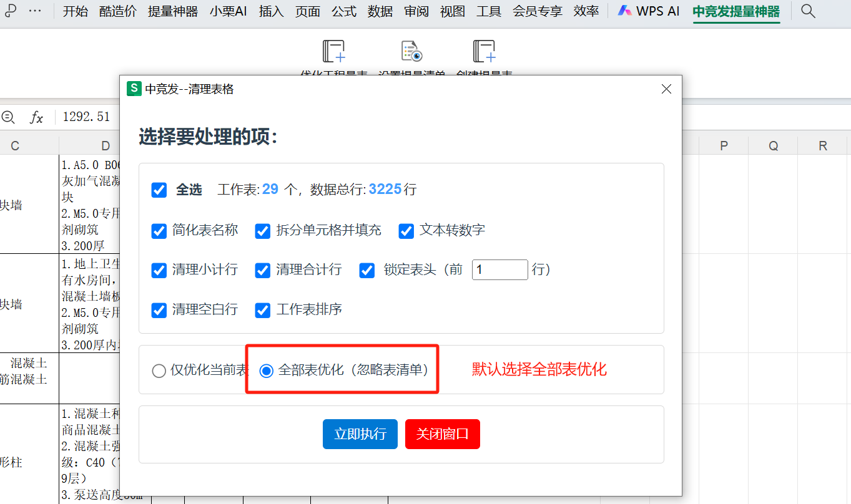Select column C header
Image resolution: width=851 pixels, height=504 pixels.
coord(15,145)
